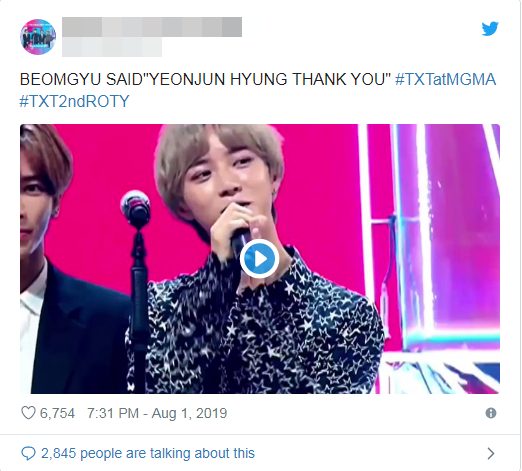Open the tweet author's profile avatar
The width and height of the screenshot is (522, 471).
tap(38, 37)
